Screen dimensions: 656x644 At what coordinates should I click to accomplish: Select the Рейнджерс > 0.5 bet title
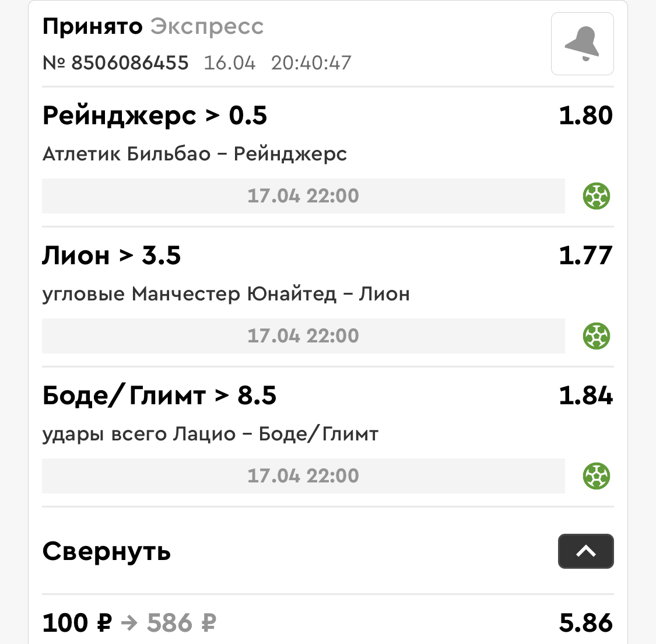(x=155, y=116)
